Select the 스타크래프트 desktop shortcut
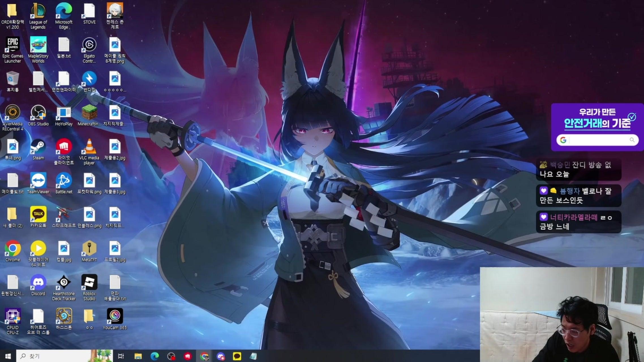 pos(64,217)
